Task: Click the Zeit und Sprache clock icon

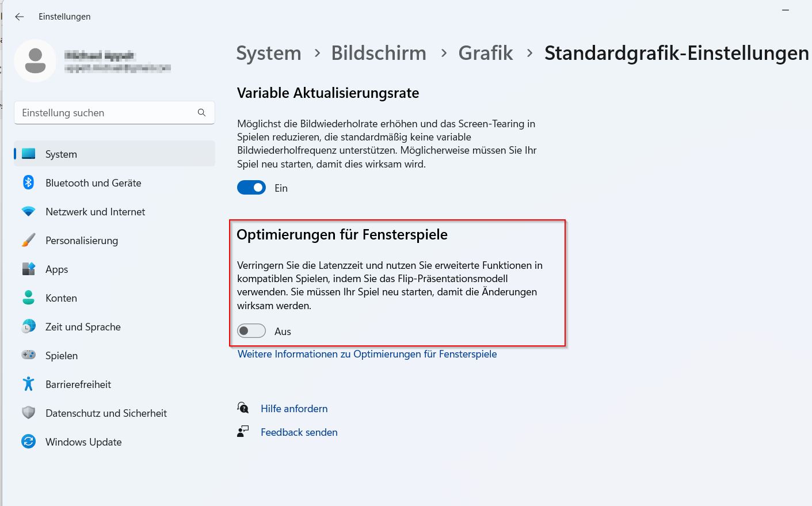Action: [28, 327]
